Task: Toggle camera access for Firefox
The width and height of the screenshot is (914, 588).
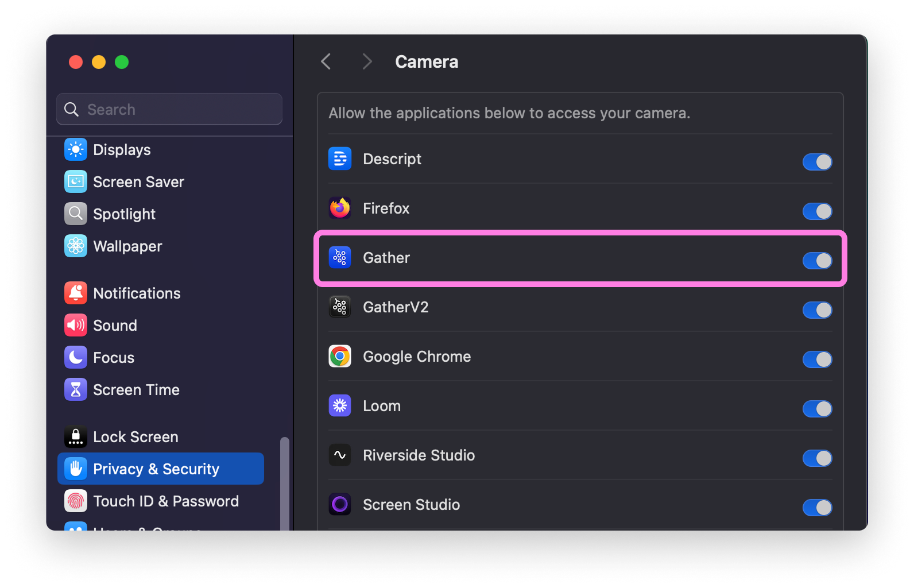Action: pos(818,211)
